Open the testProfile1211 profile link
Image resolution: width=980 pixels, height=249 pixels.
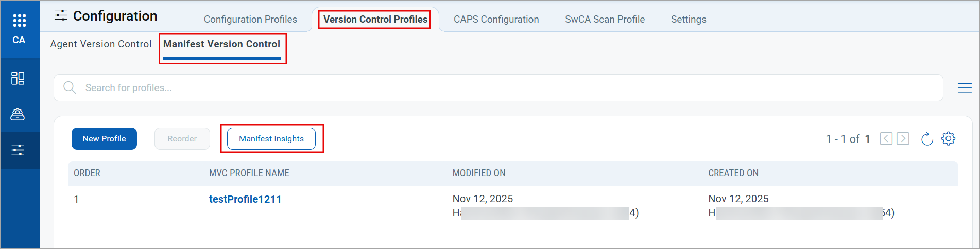pyautogui.click(x=245, y=200)
